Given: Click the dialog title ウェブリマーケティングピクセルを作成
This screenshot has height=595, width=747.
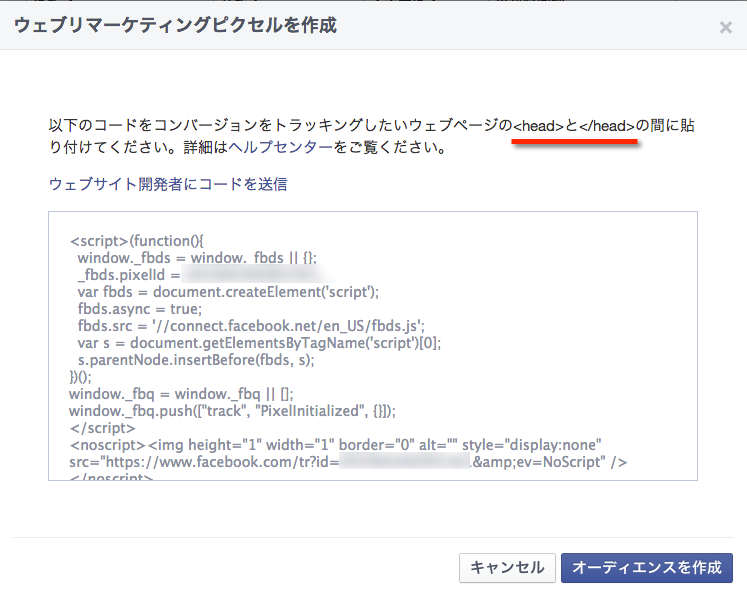Looking at the screenshot, I should coord(175,25).
